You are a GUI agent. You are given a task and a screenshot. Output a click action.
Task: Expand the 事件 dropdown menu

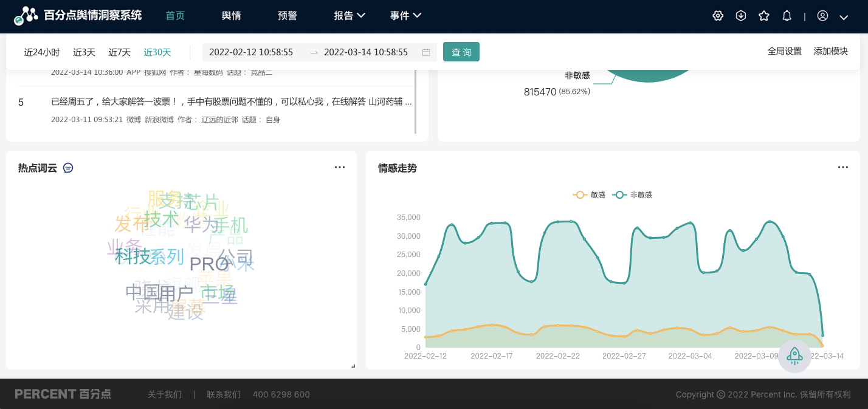[x=405, y=16]
